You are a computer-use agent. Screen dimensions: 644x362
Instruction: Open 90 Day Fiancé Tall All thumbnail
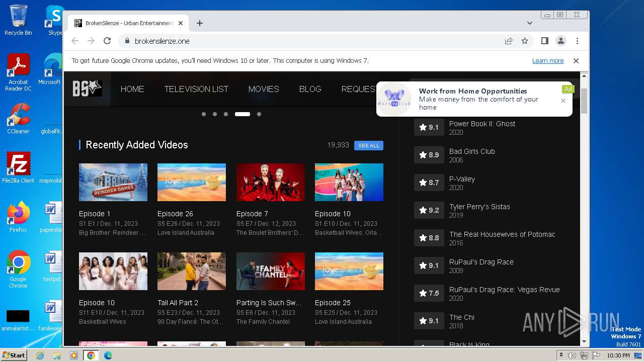pos(192,271)
